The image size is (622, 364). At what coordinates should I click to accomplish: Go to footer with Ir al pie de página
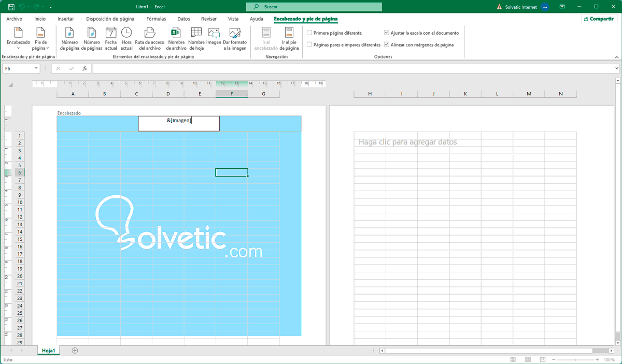tap(289, 39)
